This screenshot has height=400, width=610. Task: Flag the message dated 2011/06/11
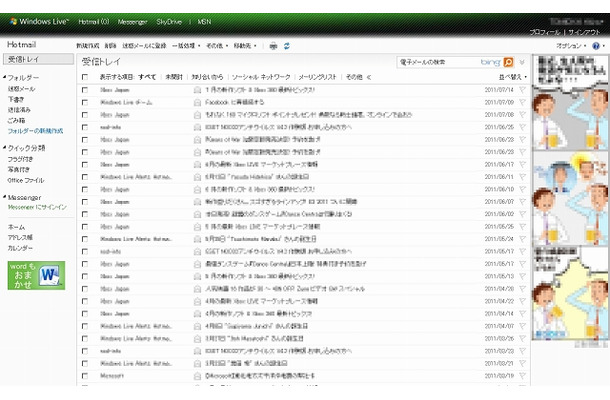(522, 177)
